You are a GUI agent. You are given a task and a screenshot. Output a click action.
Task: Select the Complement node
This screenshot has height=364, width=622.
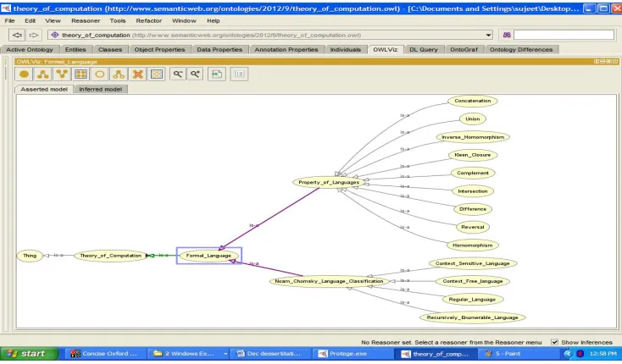(473, 173)
